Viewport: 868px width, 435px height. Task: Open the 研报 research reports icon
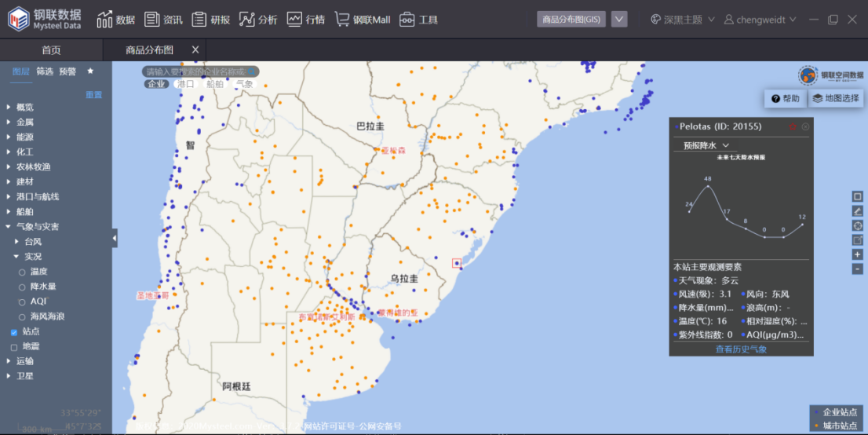[199, 20]
